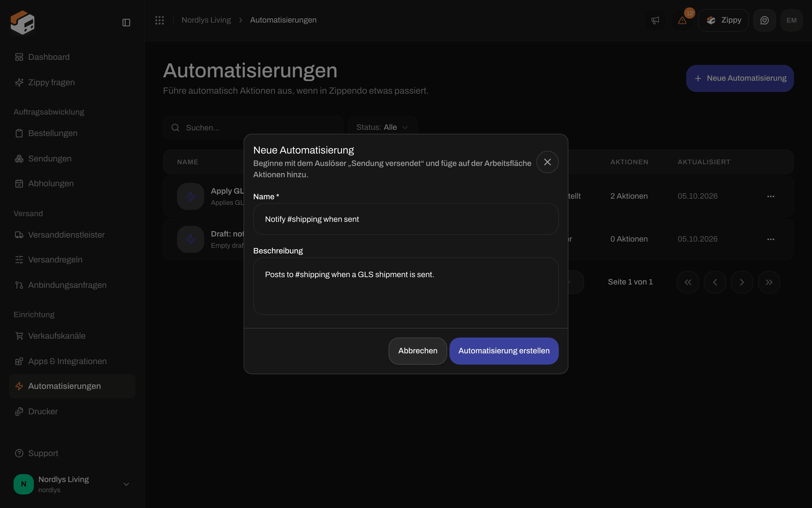Screen dimensions: 812x508
Task: Click the Zippendo logo
Action: (23, 23)
